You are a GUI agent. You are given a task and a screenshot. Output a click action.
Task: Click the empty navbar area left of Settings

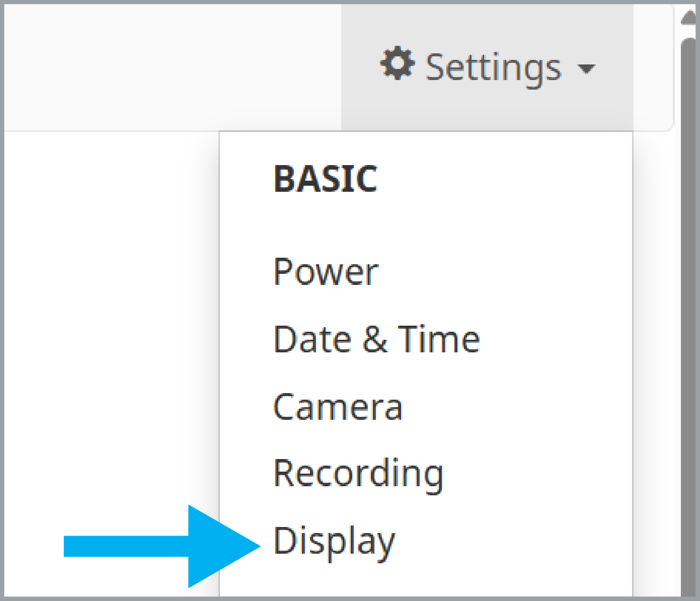pos(173,67)
